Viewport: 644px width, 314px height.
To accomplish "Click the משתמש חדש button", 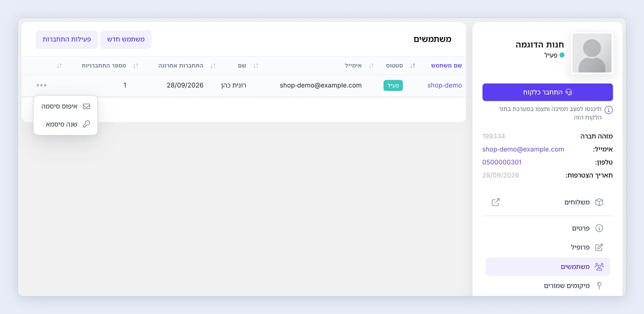I will (x=126, y=39).
